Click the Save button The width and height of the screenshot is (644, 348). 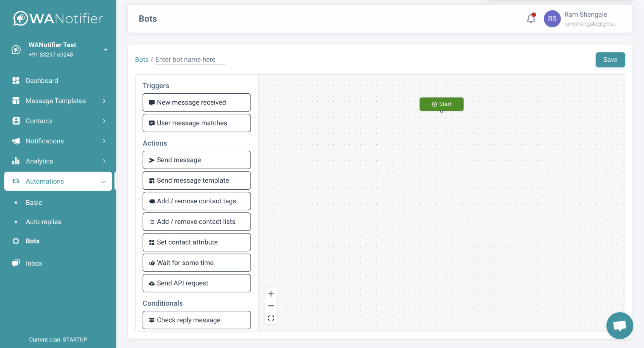click(610, 59)
